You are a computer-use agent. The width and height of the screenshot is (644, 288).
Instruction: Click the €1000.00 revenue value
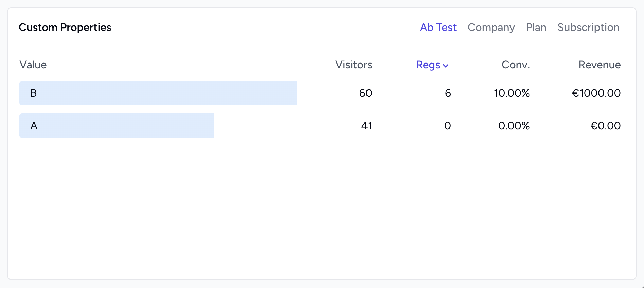(x=596, y=93)
